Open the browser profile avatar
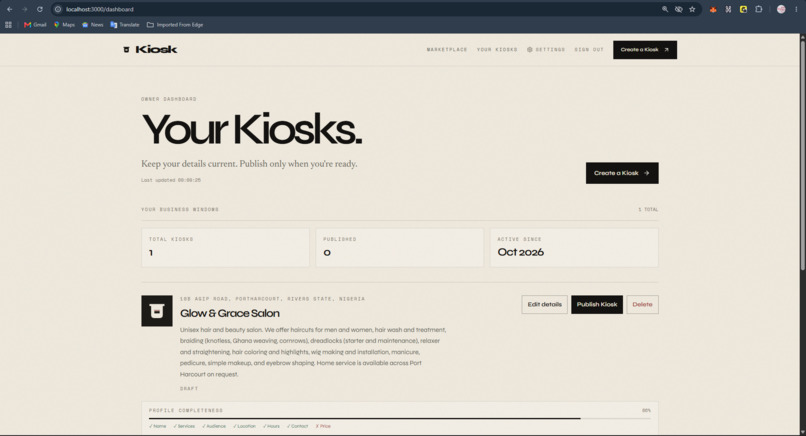The image size is (806, 436). pyautogui.click(x=781, y=9)
